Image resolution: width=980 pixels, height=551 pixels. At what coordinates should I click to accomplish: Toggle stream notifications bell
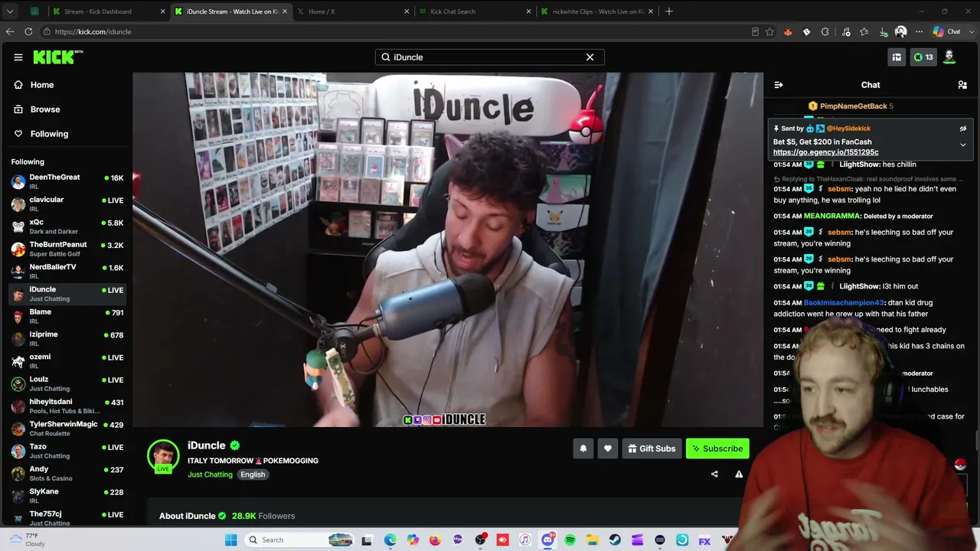pyautogui.click(x=583, y=448)
